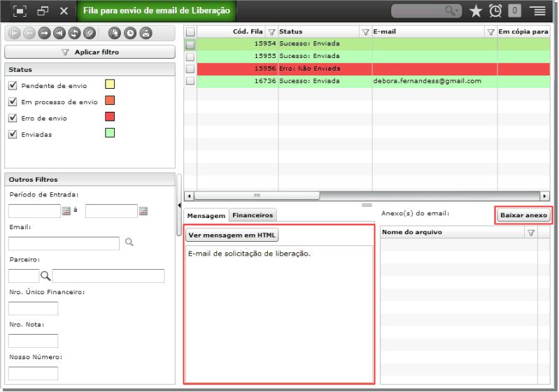The width and height of the screenshot is (559, 392).
Task: Click the attachment link icon in toolbar
Action: click(89, 33)
